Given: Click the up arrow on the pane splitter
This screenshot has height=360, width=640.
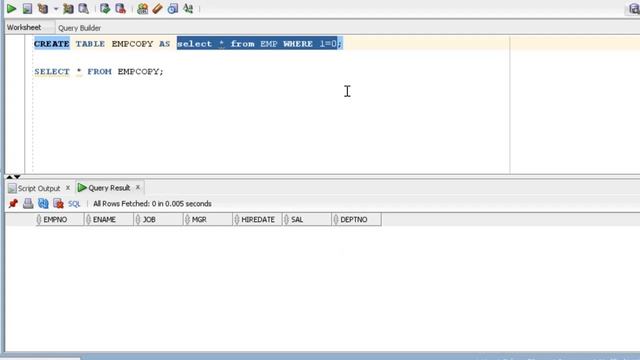Looking at the screenshot, I should pos(9,177).
